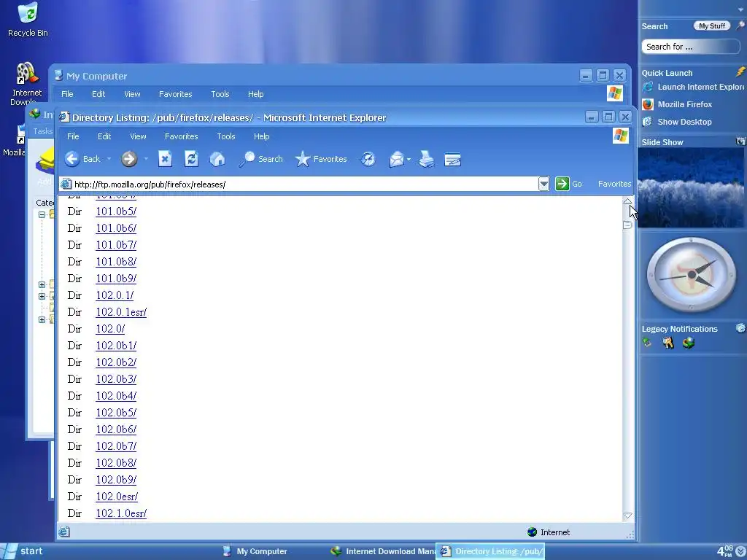Viewport: 747px width, 560px height.
Task: Print the page with the Printer icon
Action: (426, 159)
